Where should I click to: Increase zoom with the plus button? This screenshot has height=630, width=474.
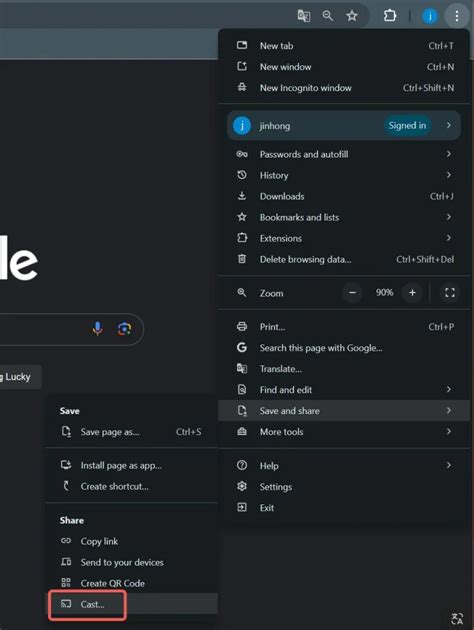tap(412, 292)
